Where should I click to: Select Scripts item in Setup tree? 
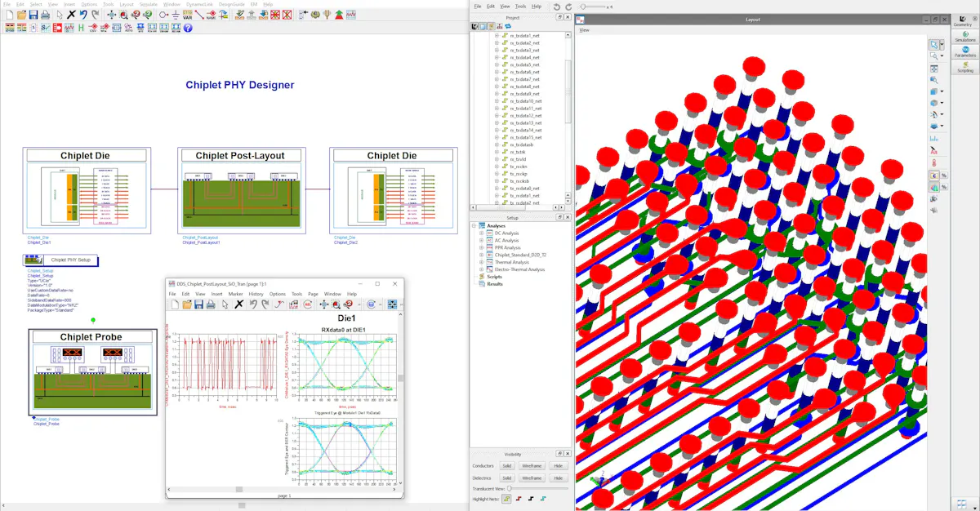pos(494,277)
